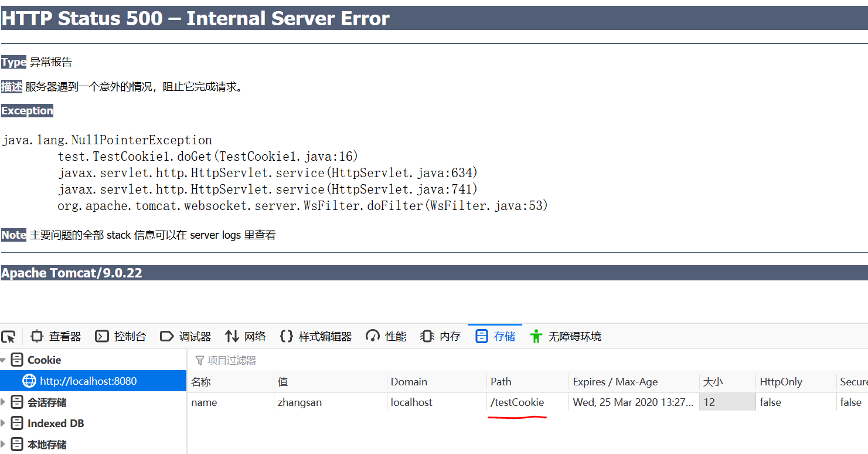Select the Cookie storage tree item
The image size is (868, 454).
coord(93,360)
